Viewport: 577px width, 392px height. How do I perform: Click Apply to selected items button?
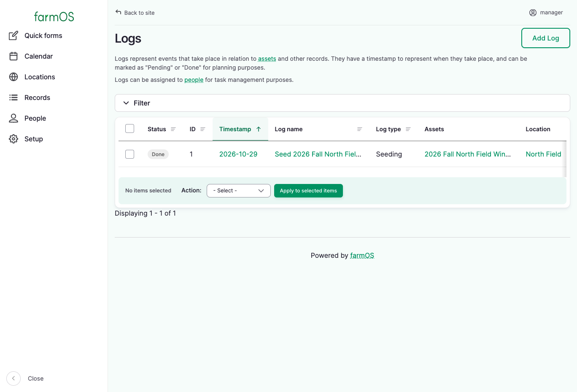tap(308, 191)
